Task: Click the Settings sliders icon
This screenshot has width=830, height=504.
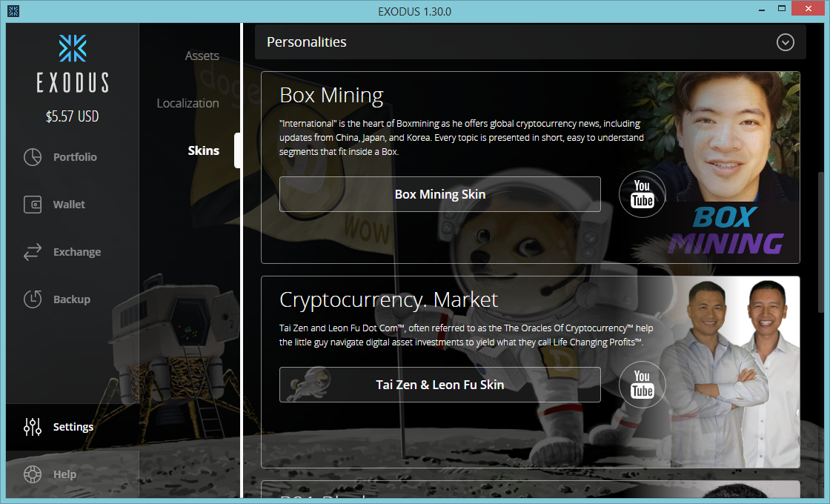Action: tap(33, 427)
